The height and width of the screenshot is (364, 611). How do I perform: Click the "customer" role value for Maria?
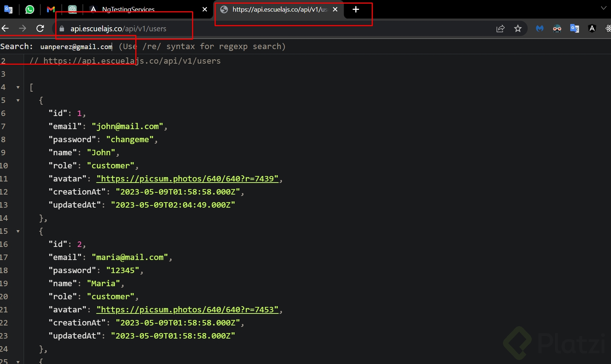pos(111,296)
